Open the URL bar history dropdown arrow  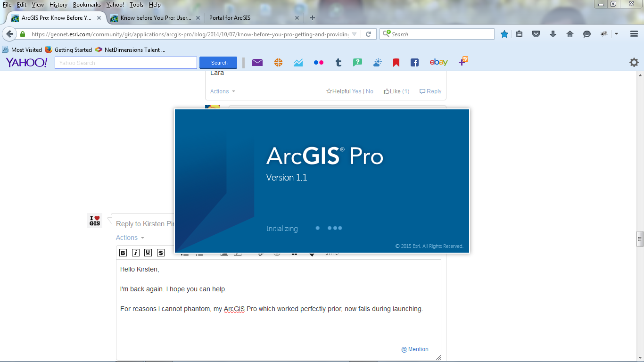(x=355, y=34)
